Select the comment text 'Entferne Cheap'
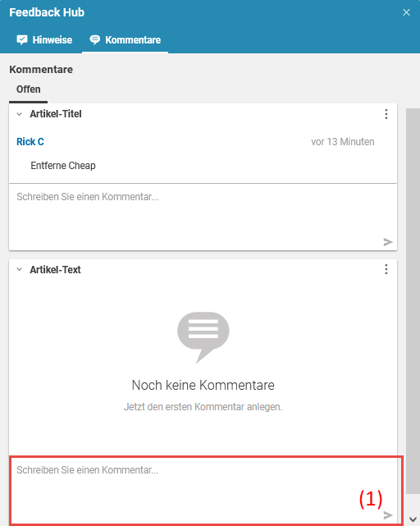This screenshot has height=526, width=420. click(x=63, y=166)
